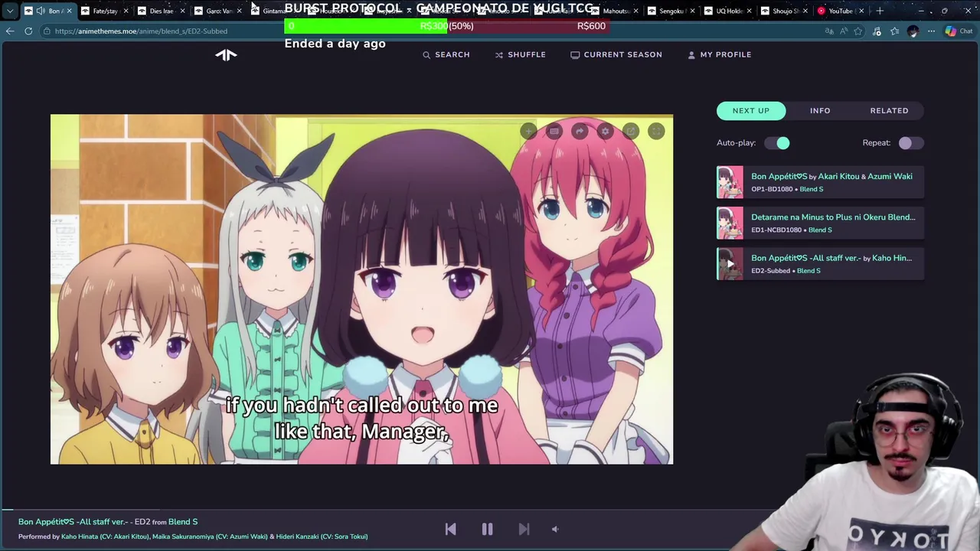Switch to the Dies Irae browser tab

click(162, 11)
